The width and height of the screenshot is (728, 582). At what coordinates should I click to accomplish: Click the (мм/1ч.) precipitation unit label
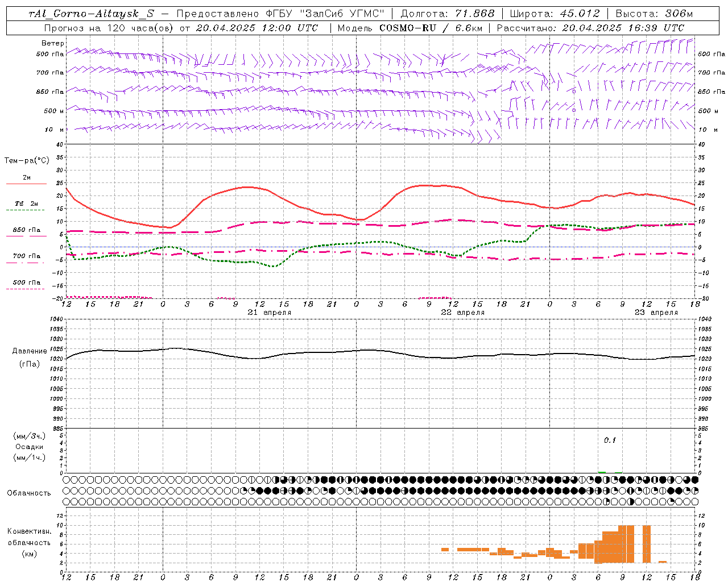pos(30,458)
